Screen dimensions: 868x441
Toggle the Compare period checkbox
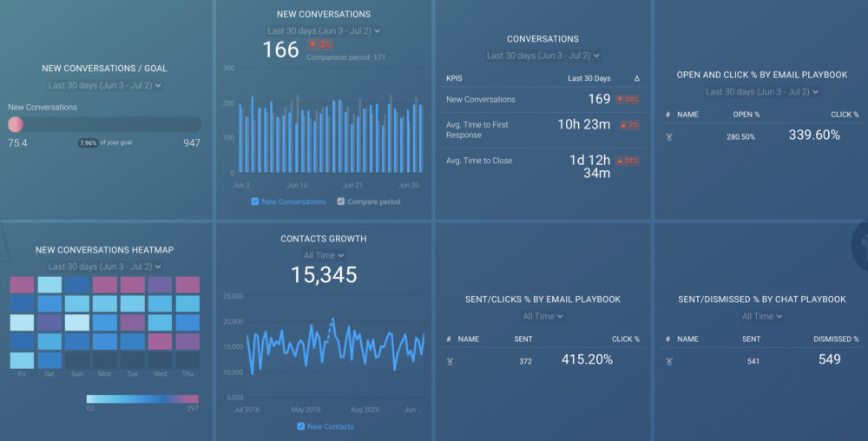coord(340,201)
